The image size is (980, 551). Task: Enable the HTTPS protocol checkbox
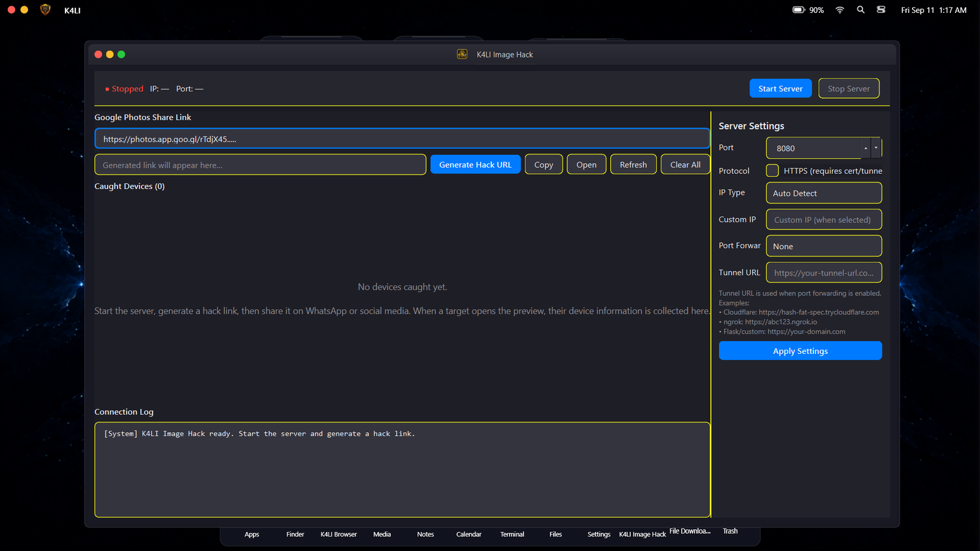coord(772,171)
